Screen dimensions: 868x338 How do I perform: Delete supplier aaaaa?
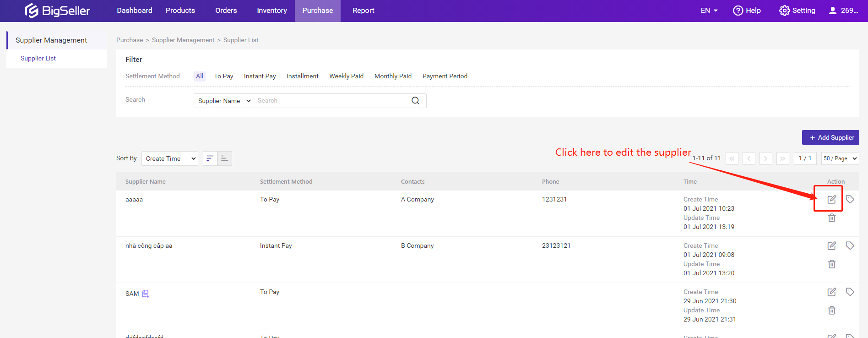coord(832,218)
